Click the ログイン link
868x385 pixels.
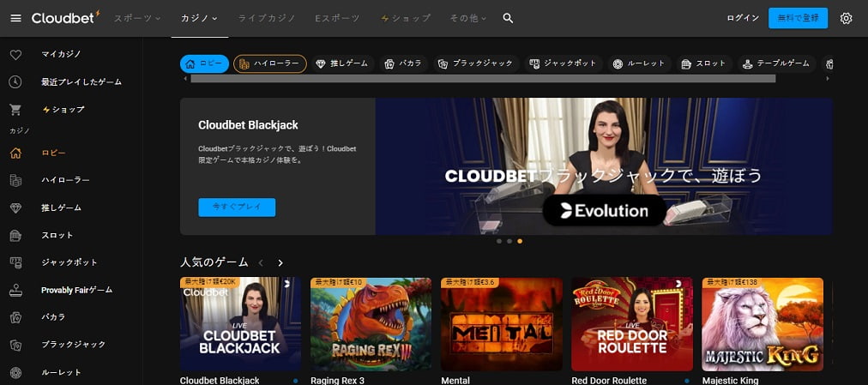click(x=743, y=18)
